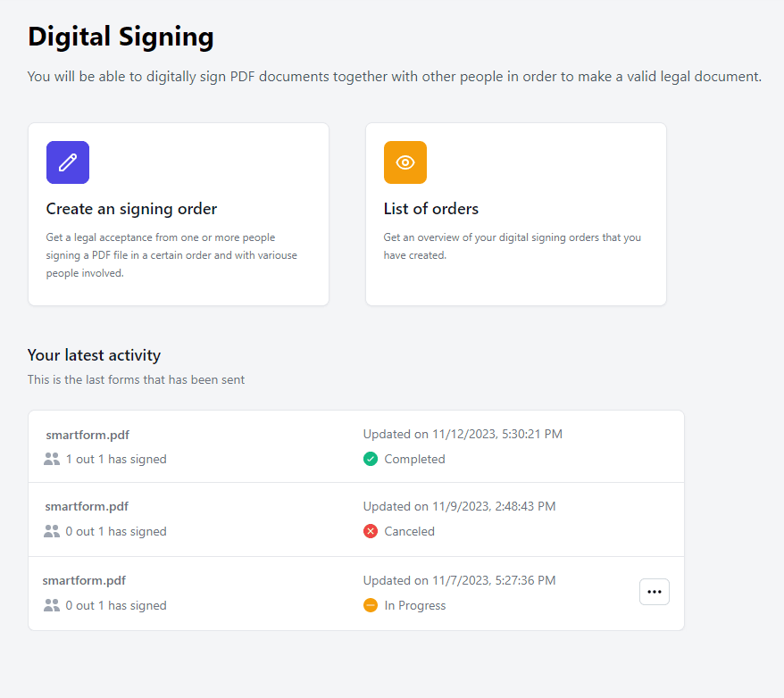
Task: Click the people icon on the In Progress row
Action: coord(52,604)
